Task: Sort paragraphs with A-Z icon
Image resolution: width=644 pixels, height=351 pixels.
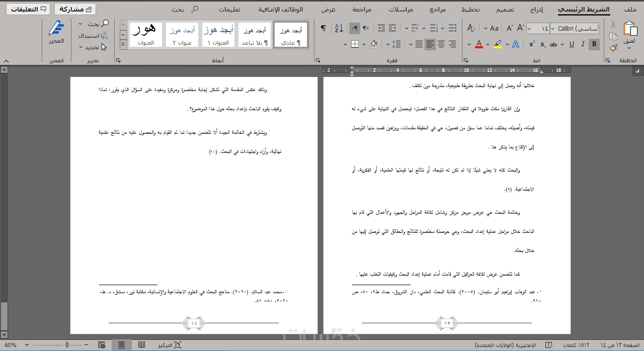Action: (339, 28)
